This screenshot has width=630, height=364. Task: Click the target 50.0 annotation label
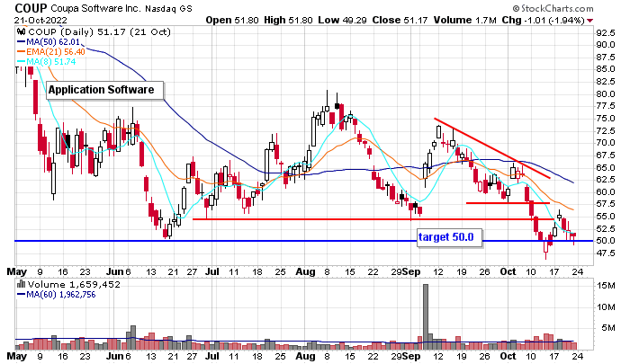pyautogui.click(x=449, y=237)
